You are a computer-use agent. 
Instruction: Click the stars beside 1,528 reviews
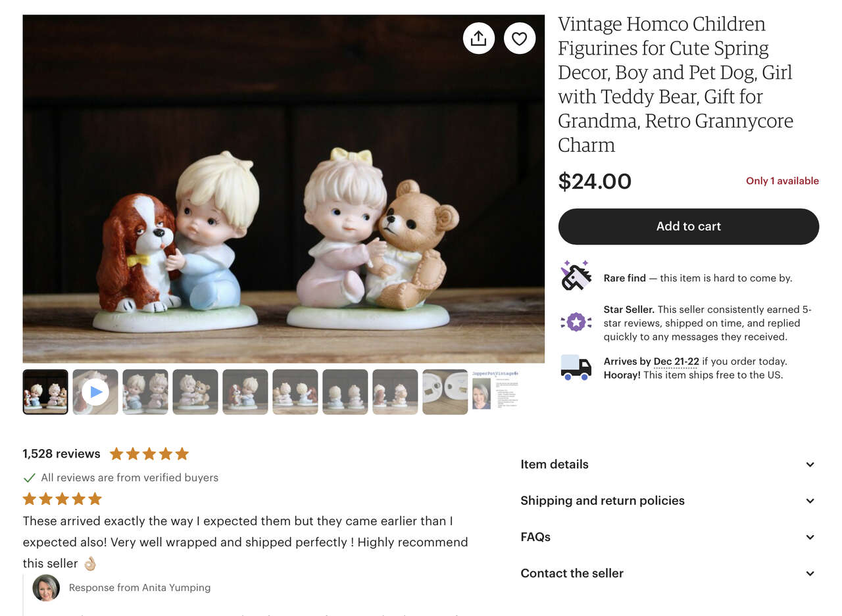tap(149, 454)
